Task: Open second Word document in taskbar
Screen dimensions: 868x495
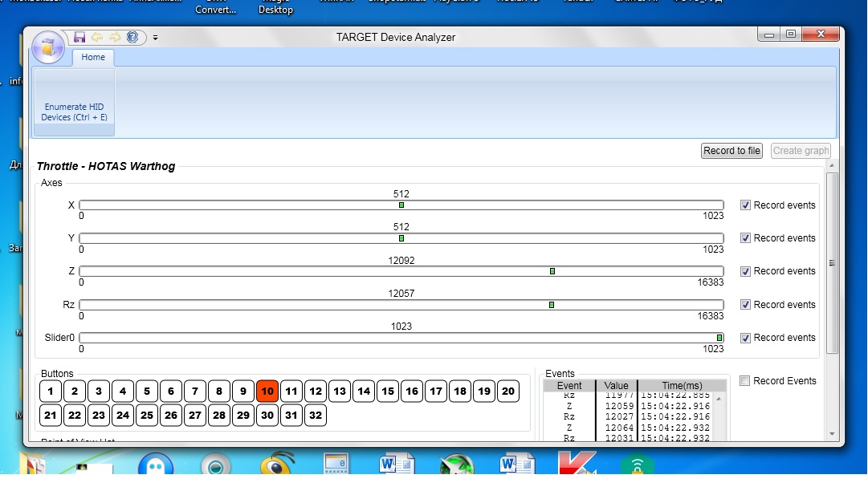Action: pos(517,464)
